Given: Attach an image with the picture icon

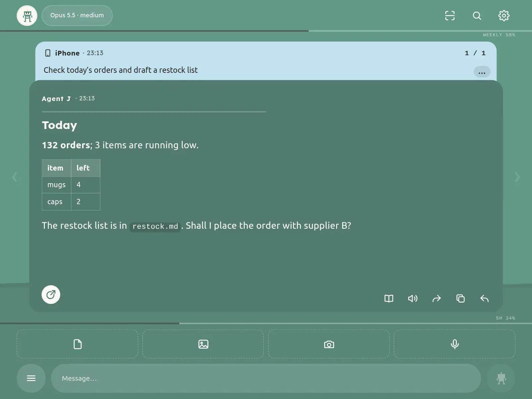Looking at the screenshot, I should [203, 344].
